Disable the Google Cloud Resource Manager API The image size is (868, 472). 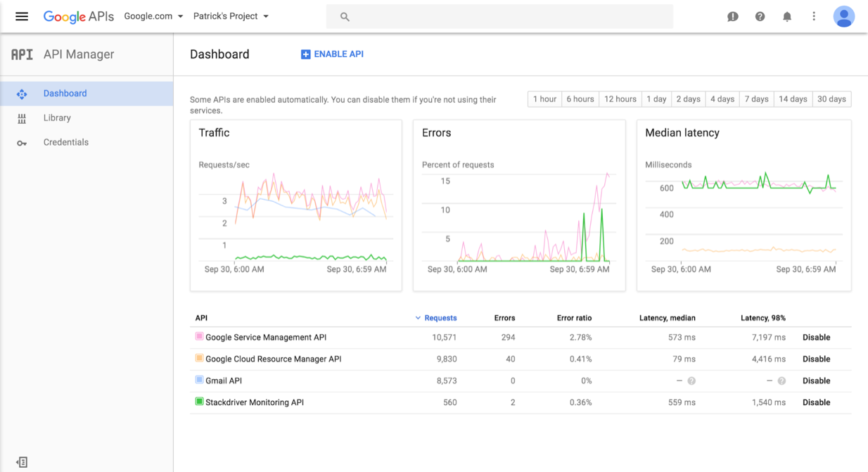(x=816, y=359)
